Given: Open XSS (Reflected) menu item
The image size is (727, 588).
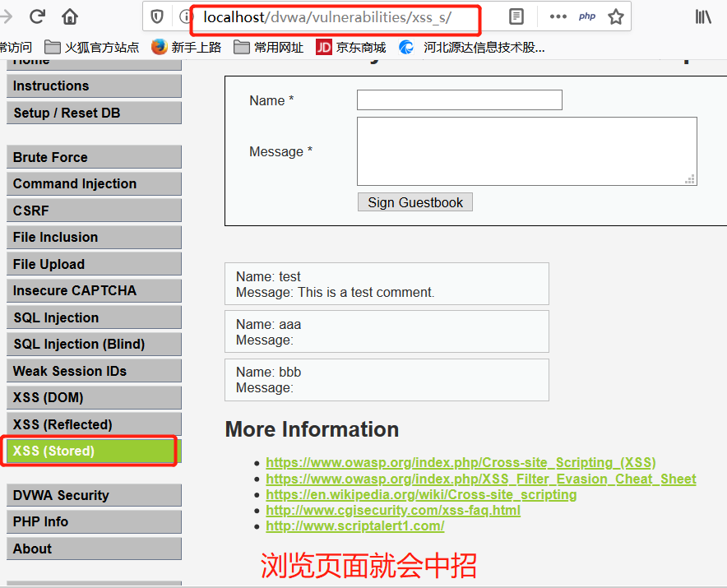Looking at the screenshot, I should tap(94, 424).
